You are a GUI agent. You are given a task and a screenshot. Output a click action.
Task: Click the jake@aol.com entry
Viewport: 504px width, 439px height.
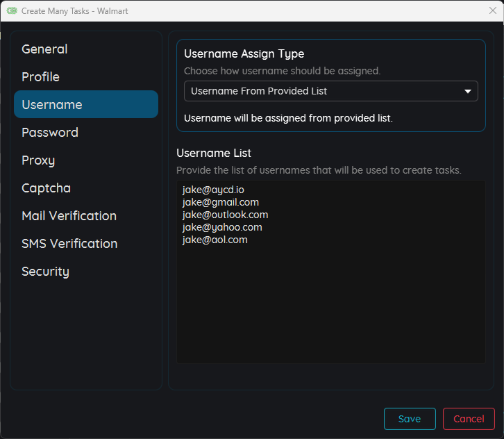tap(215, 240)
